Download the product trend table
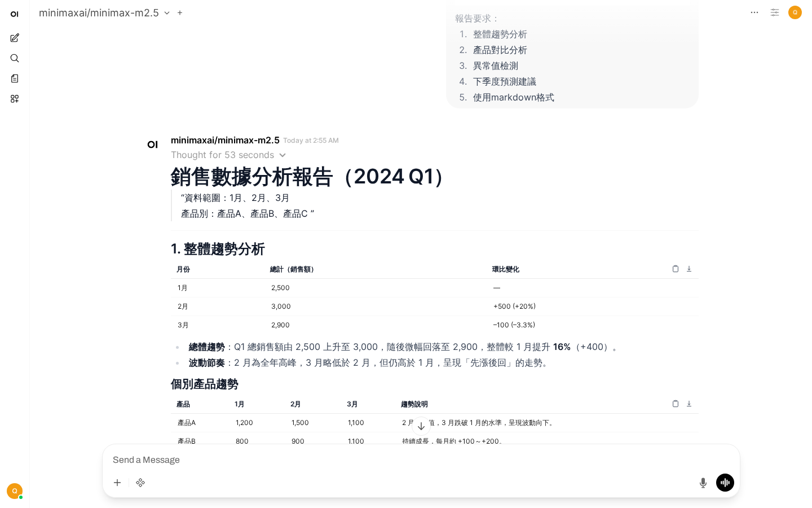This screenshot has width=812, height=508. [689, 404]
